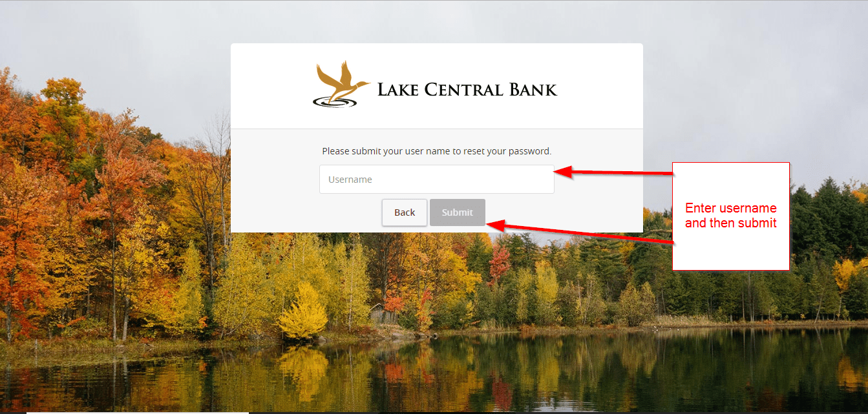Select the red 'Enter username and then submit' text
Screen dimensions: 868x414
(x=731, y=216)
